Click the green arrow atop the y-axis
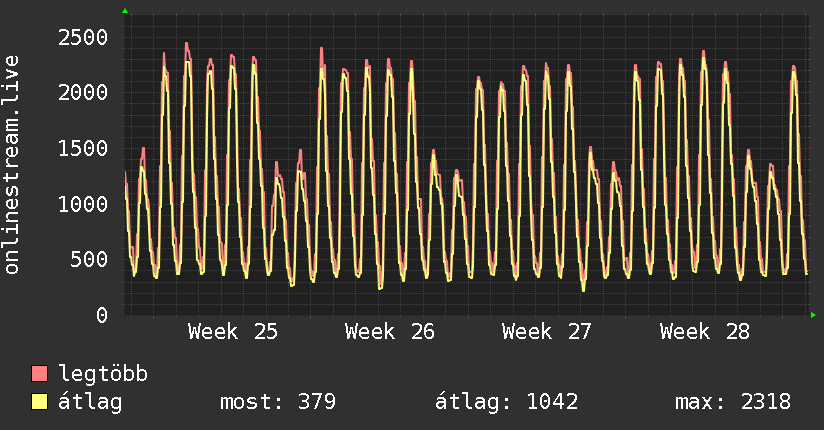This screenshot has height=430, width=824. click(x=125, y=11)
